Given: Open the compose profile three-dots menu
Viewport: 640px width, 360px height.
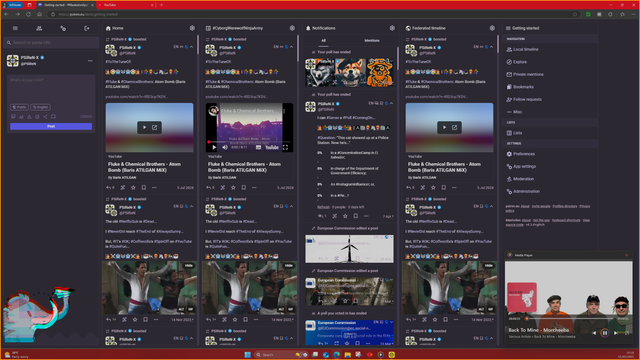Looking at the screenshot, I should point(90,61).
